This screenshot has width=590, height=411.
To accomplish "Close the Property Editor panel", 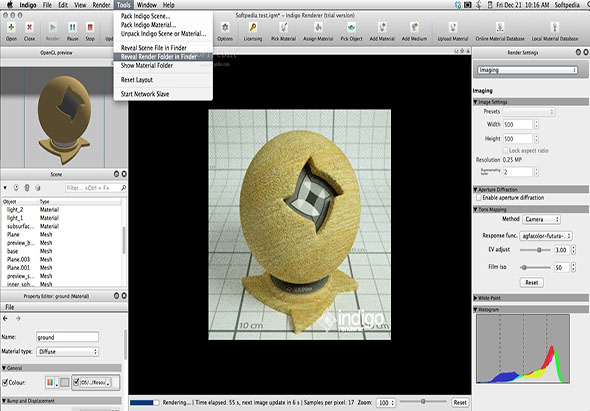I will click(x=124, y=296).
